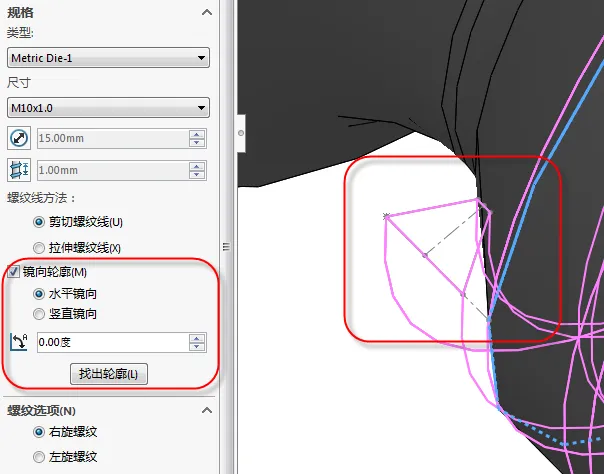Decrease the 15.00mm diameter value
Viewport: 604px width, 474px height.
[x=197, y=143]
